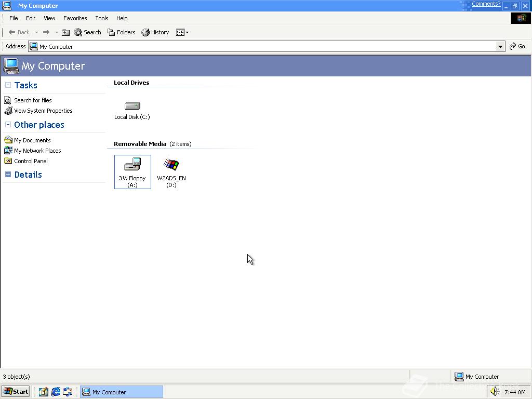This screenshot has width=532, height=399.
Task: Click the View System Properties icon
Action: point(8,111)
